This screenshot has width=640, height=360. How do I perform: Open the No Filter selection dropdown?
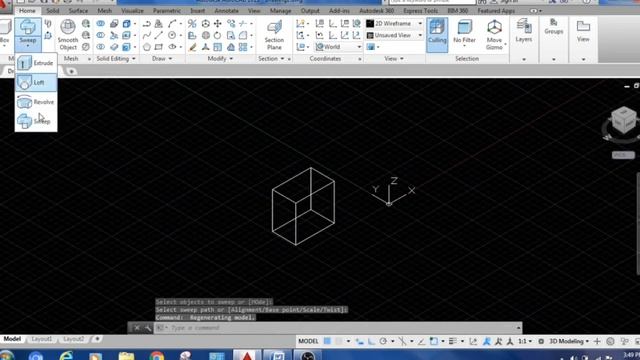(464, 33)
